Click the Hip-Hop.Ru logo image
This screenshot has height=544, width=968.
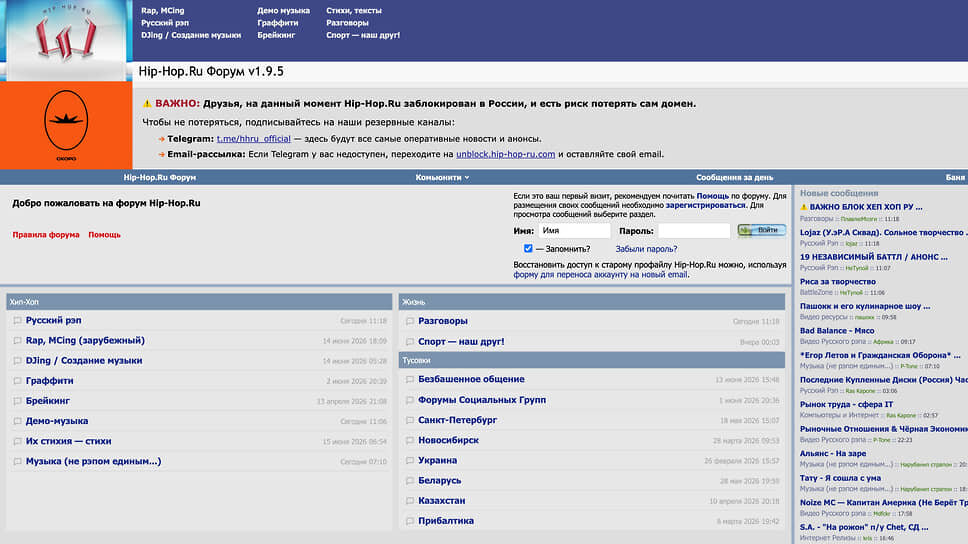[x=66, y=40]
